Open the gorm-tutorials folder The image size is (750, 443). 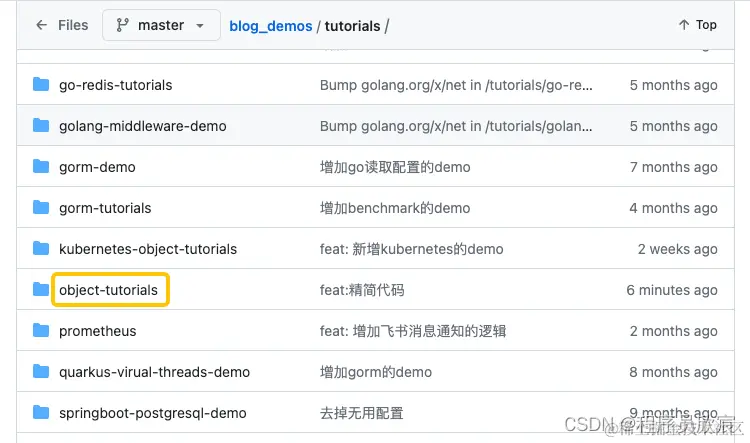point(105,208)
